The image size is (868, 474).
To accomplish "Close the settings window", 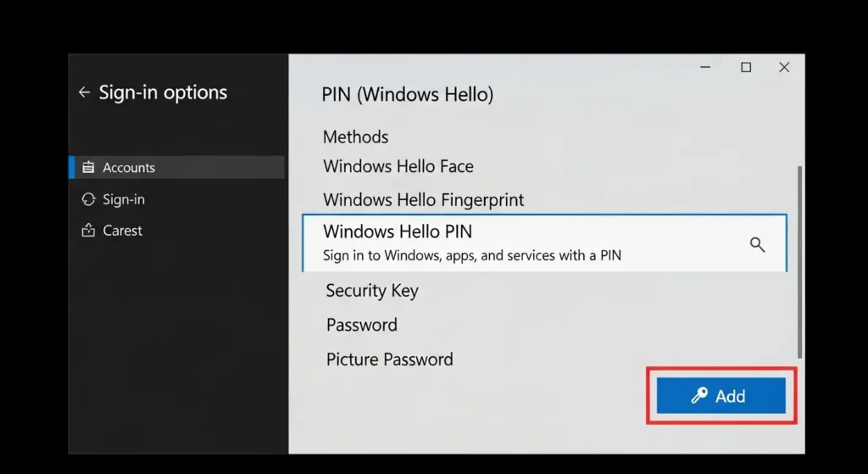I will point(784,67).
